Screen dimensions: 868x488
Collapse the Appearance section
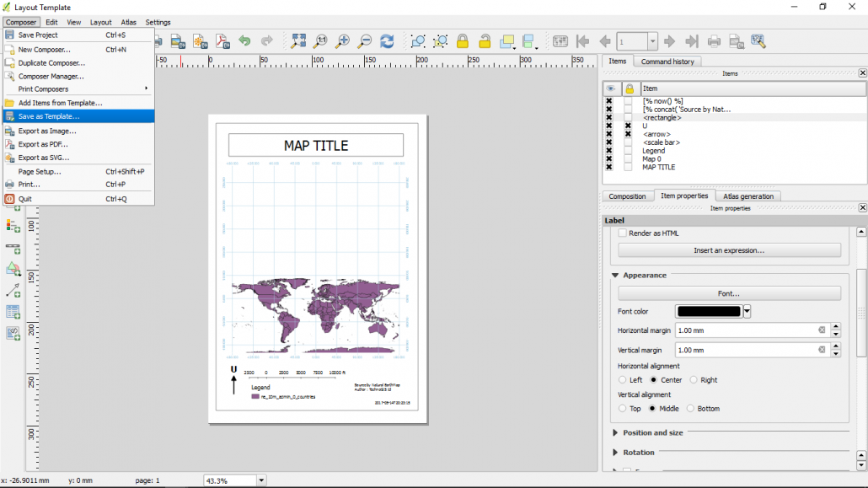coord(615,275)
